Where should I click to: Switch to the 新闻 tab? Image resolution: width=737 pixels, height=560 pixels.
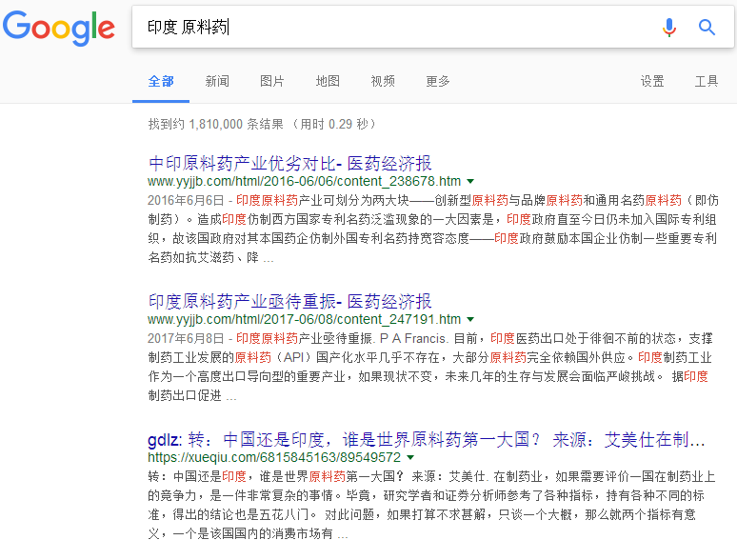pyautogui.click(x=217, y=81)
